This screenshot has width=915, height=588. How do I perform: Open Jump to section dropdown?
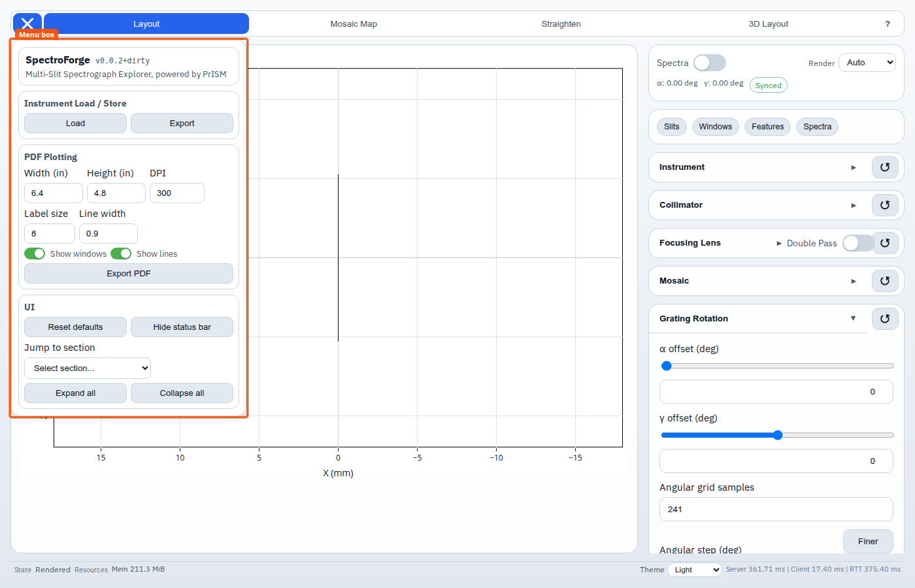88,368
